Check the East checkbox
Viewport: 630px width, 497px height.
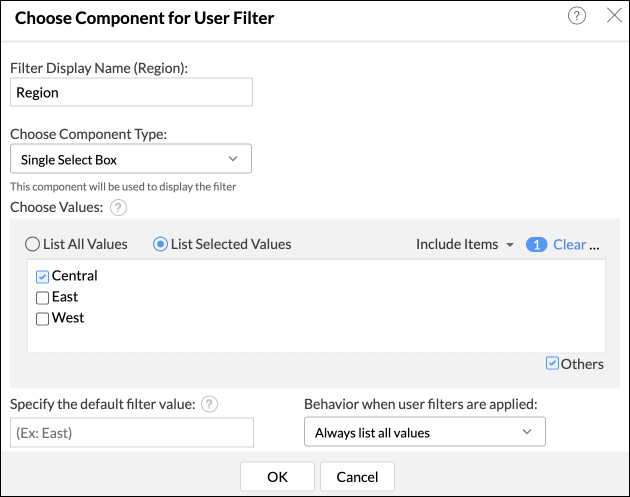(42, 297)
